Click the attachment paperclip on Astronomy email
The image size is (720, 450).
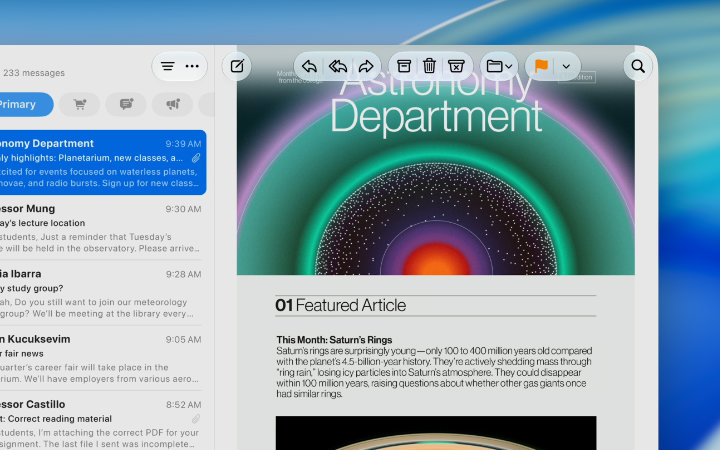click(196, 158)
